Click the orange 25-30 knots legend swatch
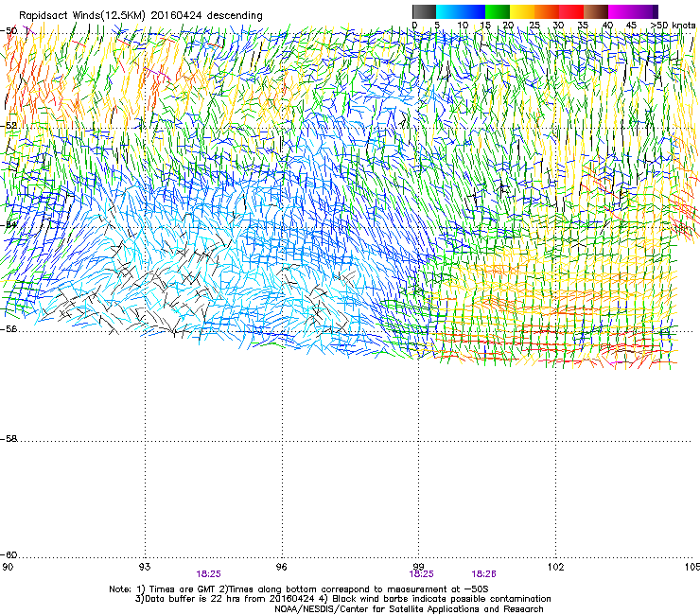The width and height of the screenshot is (700, 615). (x=547, y=11)
